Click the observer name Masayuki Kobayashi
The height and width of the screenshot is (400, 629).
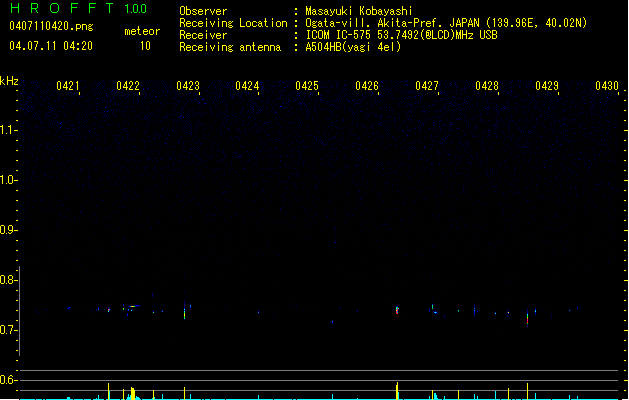pyautogui.click(x=359, y=11)
